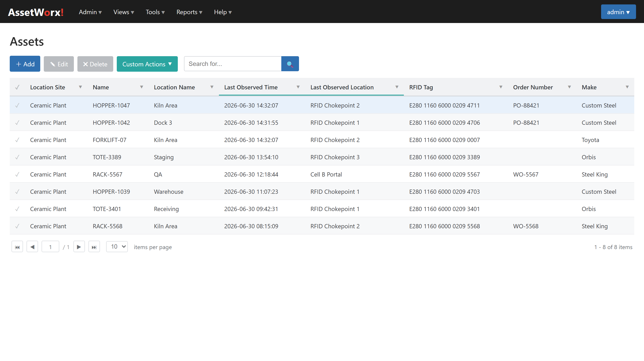Open the Reports menu
644x361 pixels.
(189, 12)
